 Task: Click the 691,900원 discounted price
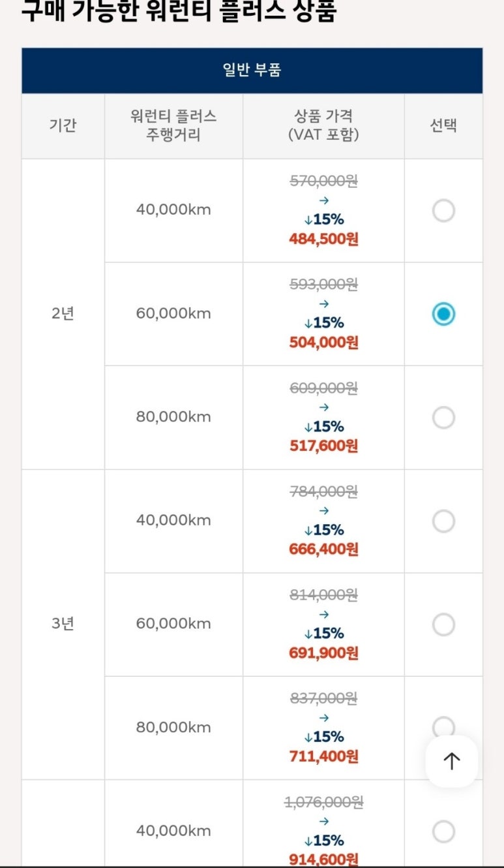click(x=324, y=653)
